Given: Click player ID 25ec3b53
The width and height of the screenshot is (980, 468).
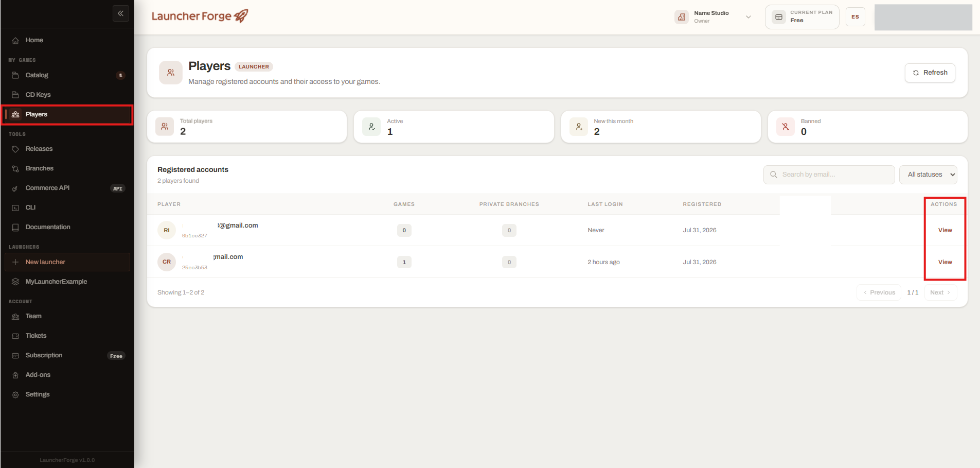Looking at the screenshot, I should 194,268.
